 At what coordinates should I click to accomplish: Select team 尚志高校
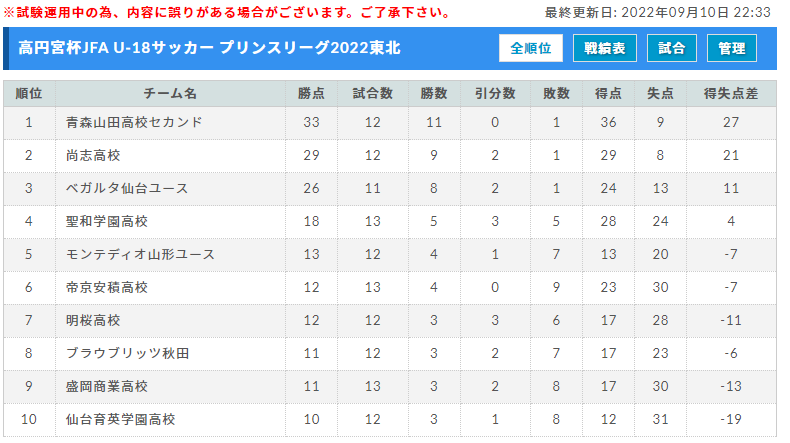point(93,155)
